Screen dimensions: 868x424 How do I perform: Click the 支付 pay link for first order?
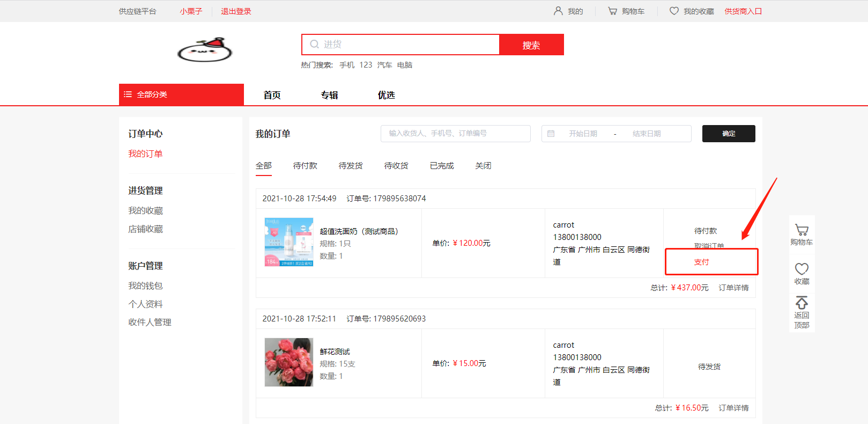pos(701,262)
